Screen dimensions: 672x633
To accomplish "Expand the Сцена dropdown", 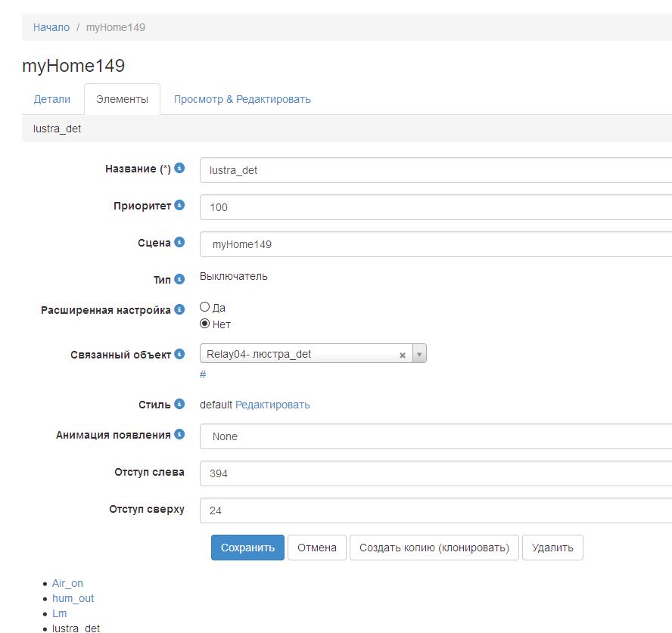I will click(x=435, y=244).
